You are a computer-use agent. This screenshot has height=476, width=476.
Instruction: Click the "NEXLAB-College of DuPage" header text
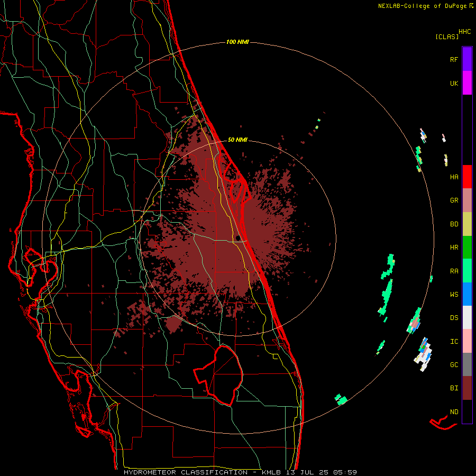tap(422, 6)
